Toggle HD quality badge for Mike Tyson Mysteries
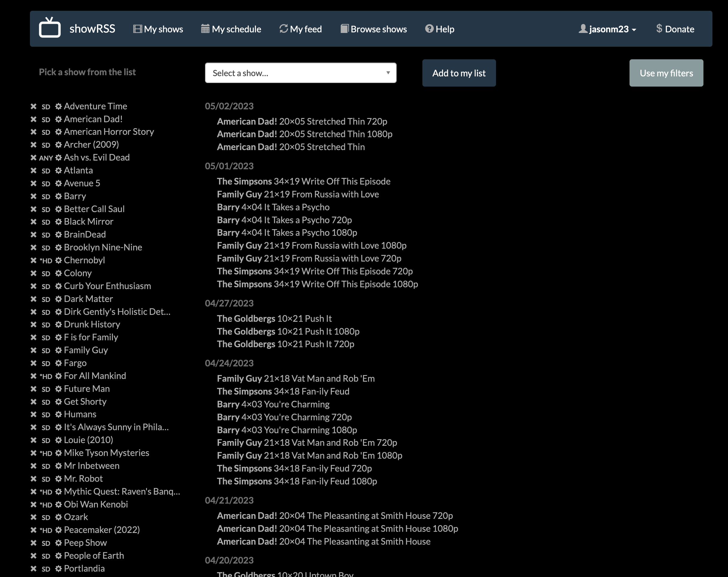The image size is (728, 577). coord(46,453)
